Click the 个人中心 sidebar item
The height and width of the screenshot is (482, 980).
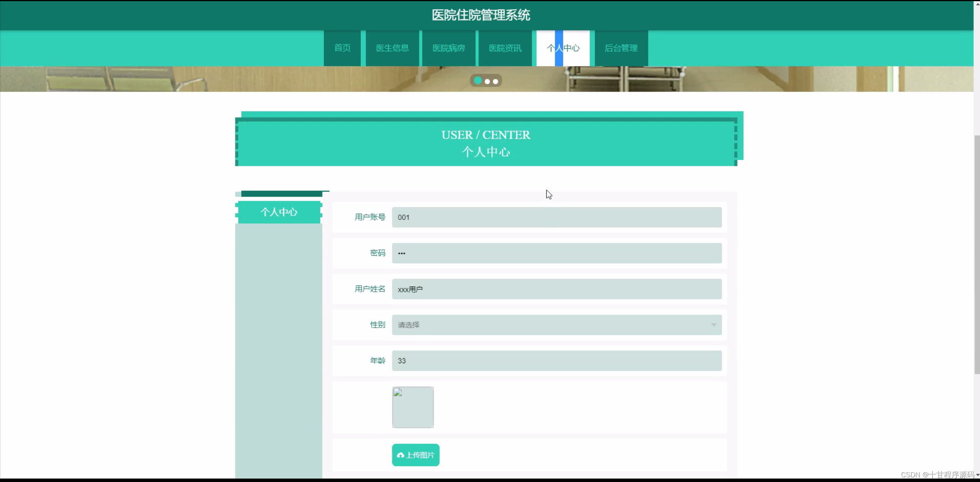tap(279, 212)
